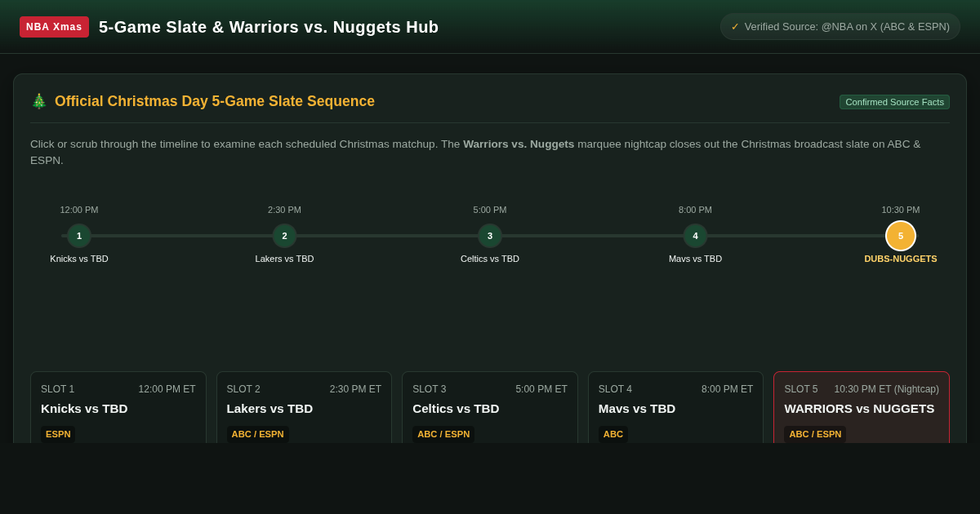
Task: Select timeline marker 5 Dubs-Nuggets
Action: [901, 236]
